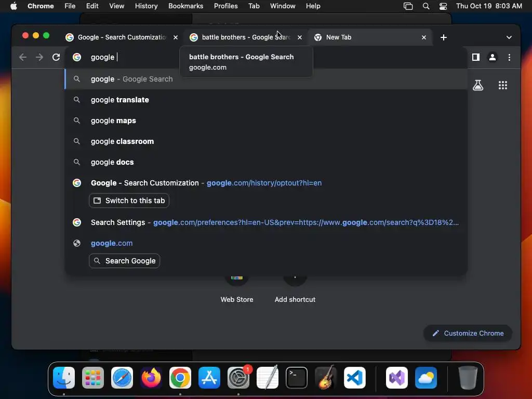
Task: Open the Chrome three-dot menu
Action: (x=509, y=57)
